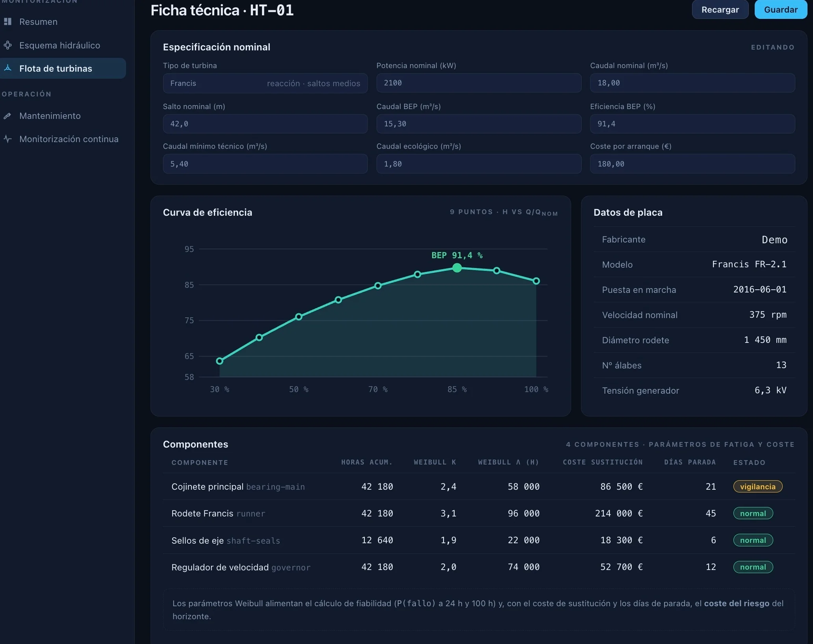Click the Mantenimiento wrench icon

pos(7,116)
